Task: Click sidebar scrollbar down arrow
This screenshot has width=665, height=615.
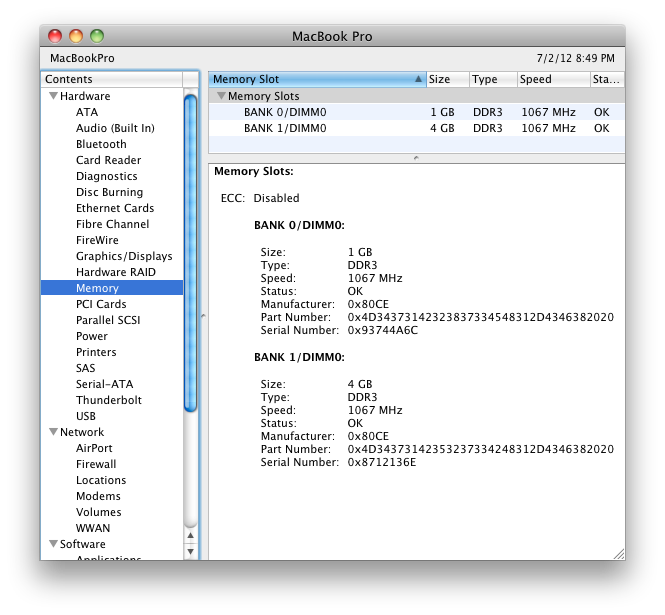Action: pos(191,551)
